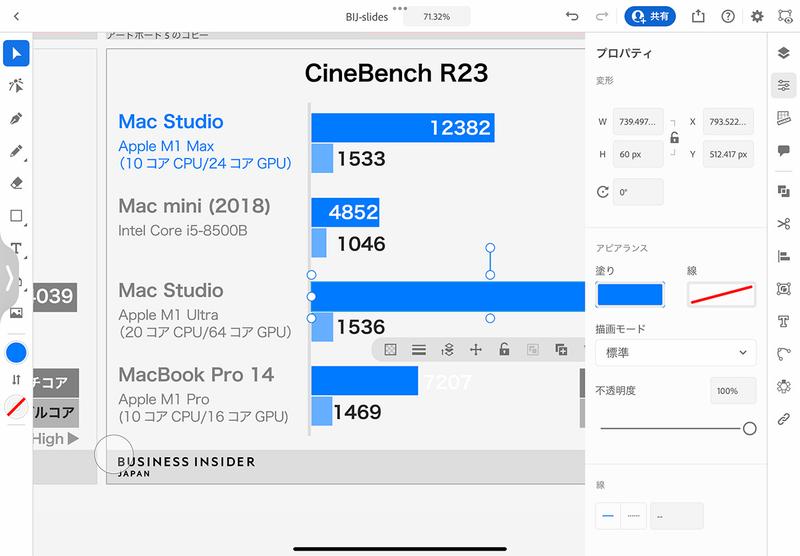The width and height of the screenshot is (800, 556).
Task: Redo the last action
Action: tap(602, 16)
